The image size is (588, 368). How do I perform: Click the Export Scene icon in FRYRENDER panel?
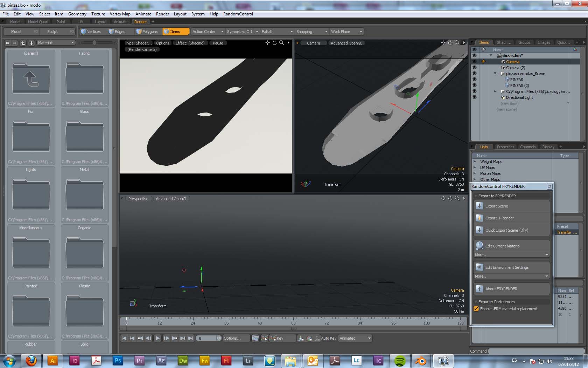479,206
